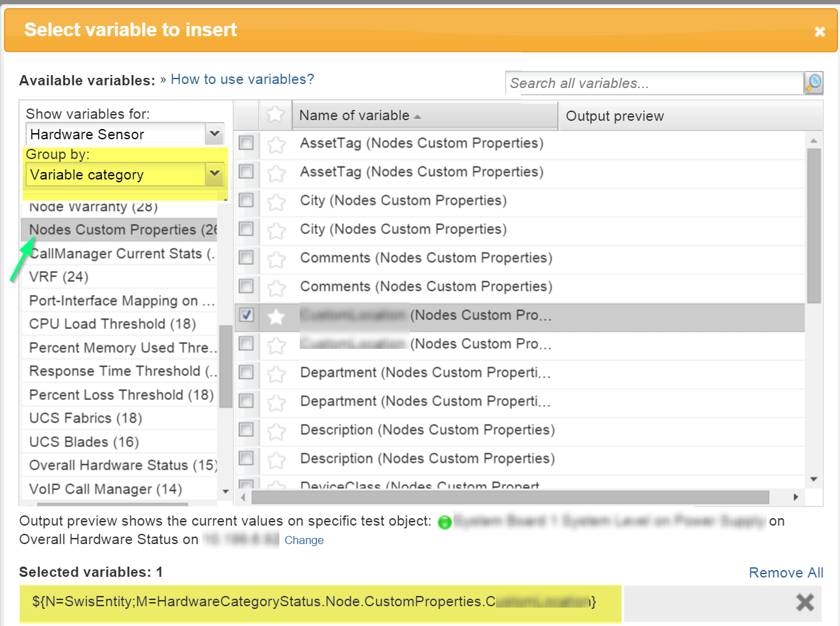840x626 pixels.
Task: Check the second City checkbox
Action: coord(246,229)
